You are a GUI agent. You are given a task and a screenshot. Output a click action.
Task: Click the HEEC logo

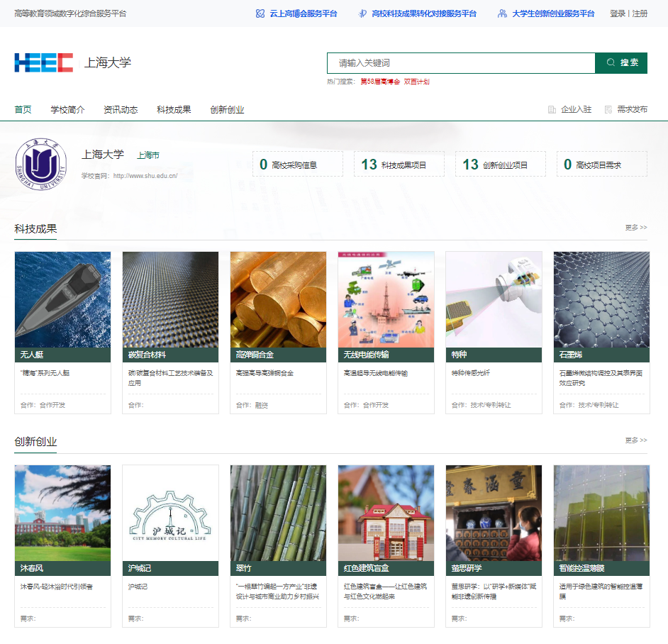43,62
